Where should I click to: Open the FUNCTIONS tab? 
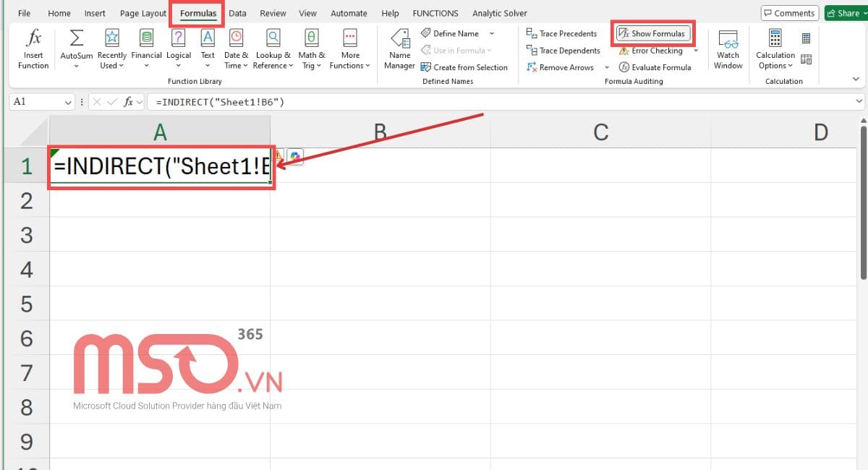point(435,13)
